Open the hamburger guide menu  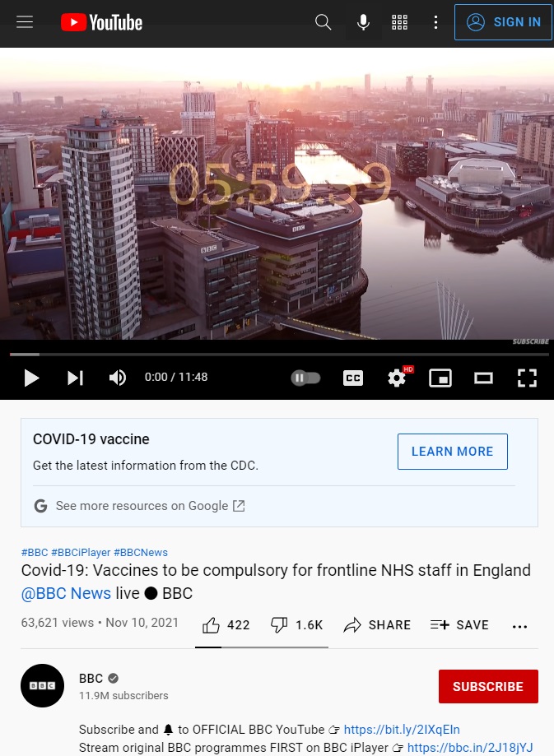[25, 22]
